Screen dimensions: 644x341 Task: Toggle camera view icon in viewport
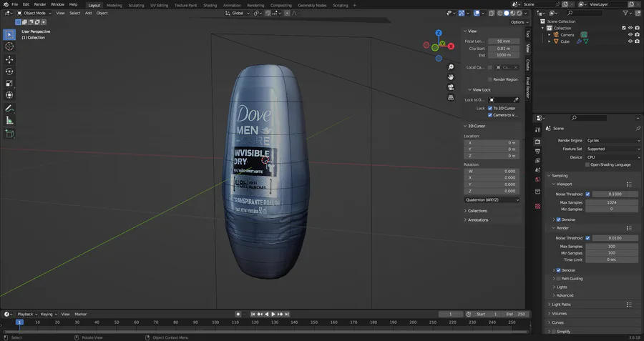click(x=451, y=87)
